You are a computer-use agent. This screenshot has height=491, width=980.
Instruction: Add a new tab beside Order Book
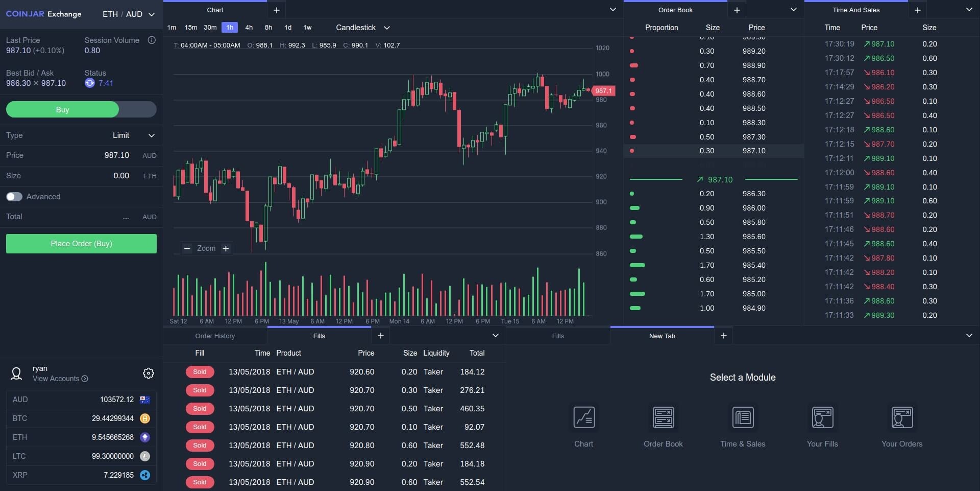tap(737, 10)
